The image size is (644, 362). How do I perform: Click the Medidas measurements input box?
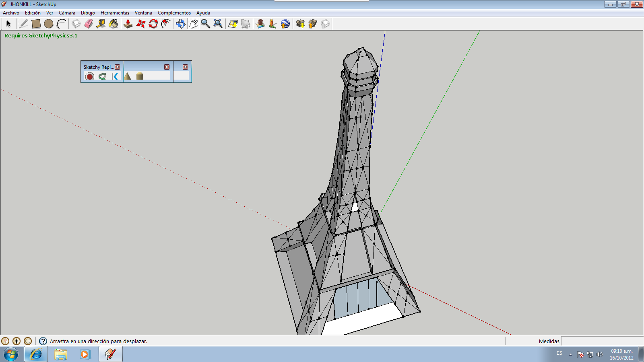pyautogui.click(x=602, y=341)
